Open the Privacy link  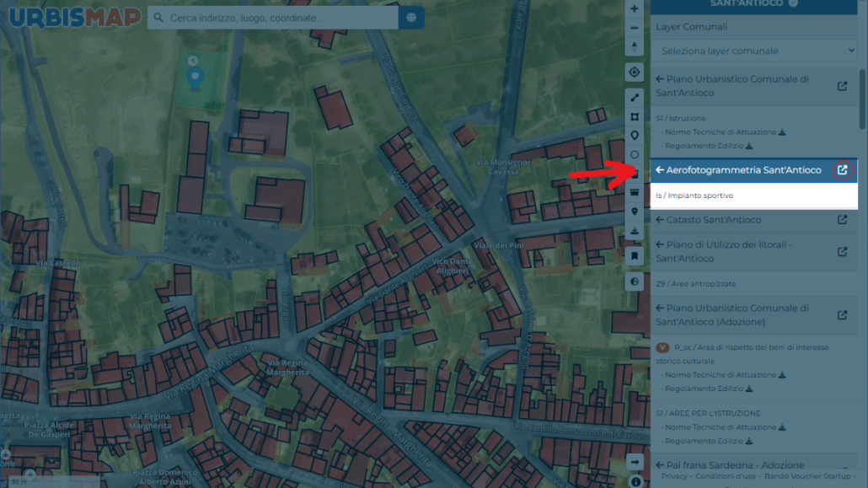click(x=673, y=476)
